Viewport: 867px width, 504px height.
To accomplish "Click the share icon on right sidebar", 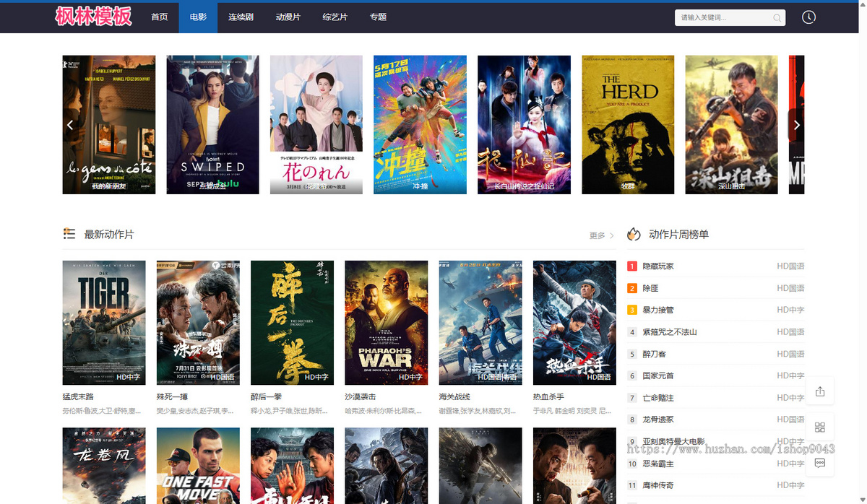I will point(820,391).
